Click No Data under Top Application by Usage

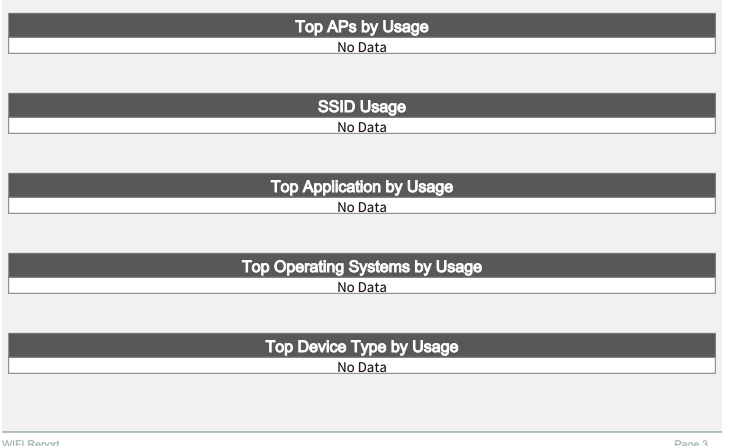pos(362,207)
